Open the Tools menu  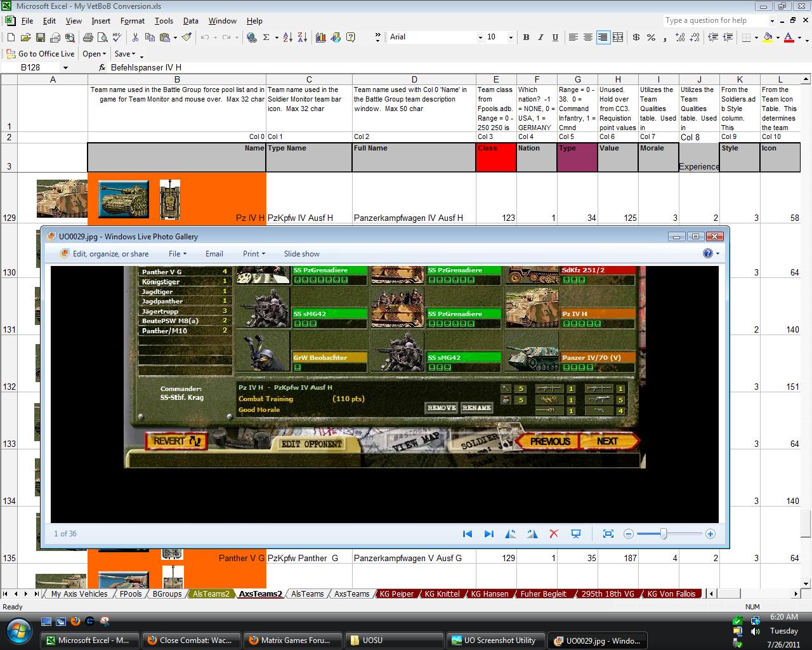tap(164, 21)
